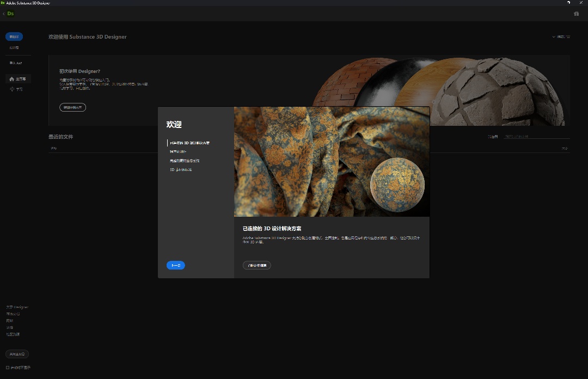Click the blue new-file button in sidebar
The width and height of the screenshot is (588, 379).
[x=14, y=36]
